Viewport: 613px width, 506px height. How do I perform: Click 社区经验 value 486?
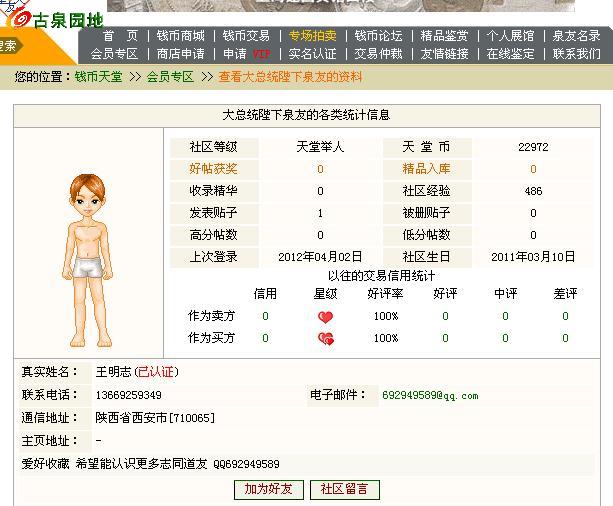point(533,191)
